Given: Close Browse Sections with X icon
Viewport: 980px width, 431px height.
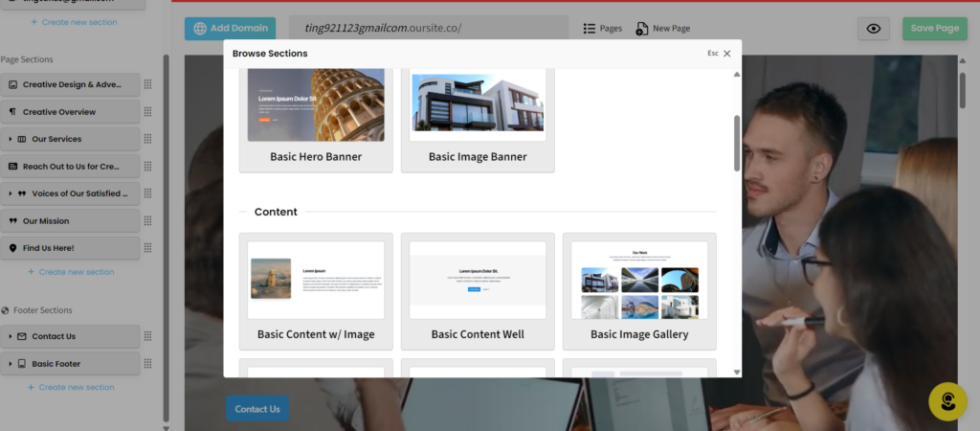Looking at the screenshot, I should [x=727, y=54].
